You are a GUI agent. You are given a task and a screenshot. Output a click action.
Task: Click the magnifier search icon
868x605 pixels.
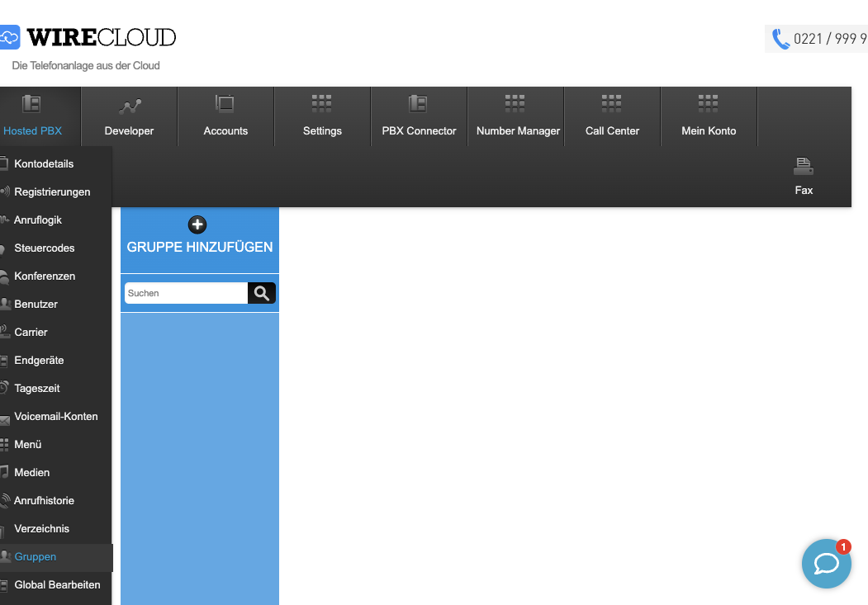pyautogui.click(x=261, y=292)
